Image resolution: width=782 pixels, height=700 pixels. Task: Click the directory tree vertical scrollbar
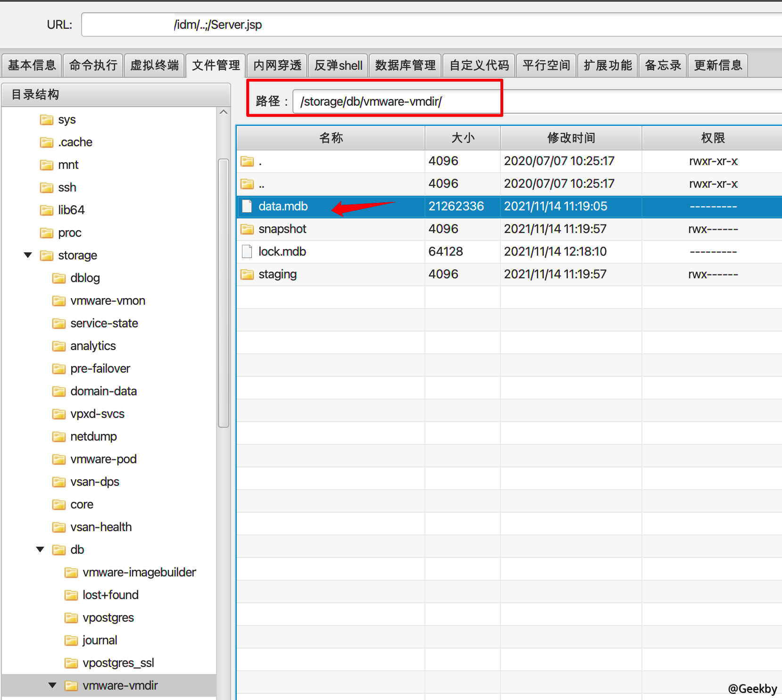[x=224, y=292]
